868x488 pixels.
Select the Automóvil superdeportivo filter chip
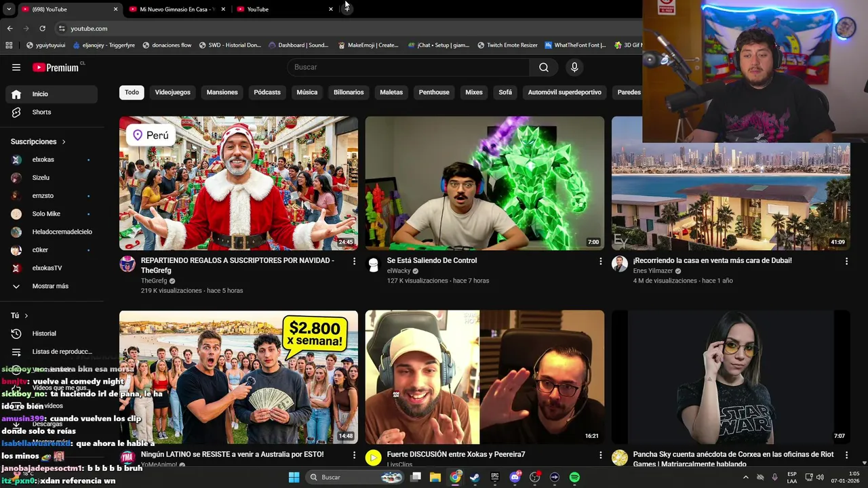pos(565,92)
